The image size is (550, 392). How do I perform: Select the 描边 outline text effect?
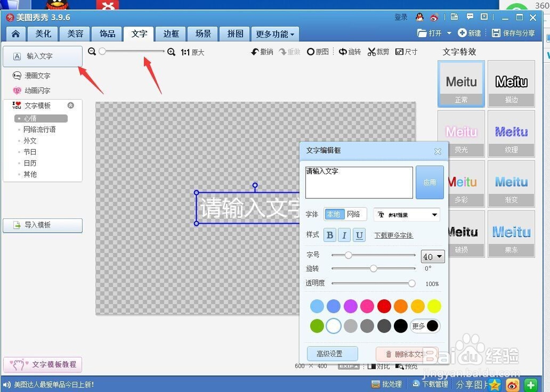pyautogui.click(x=512, y=84)
